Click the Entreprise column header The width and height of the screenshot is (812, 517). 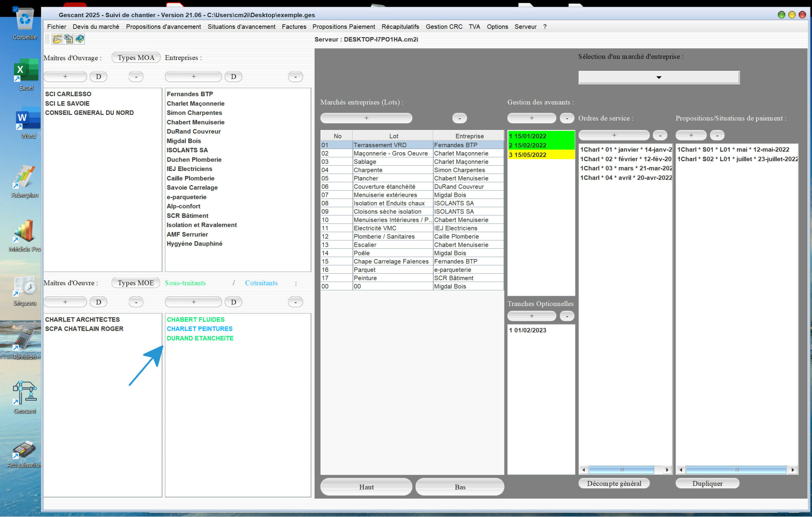[469, 136]
